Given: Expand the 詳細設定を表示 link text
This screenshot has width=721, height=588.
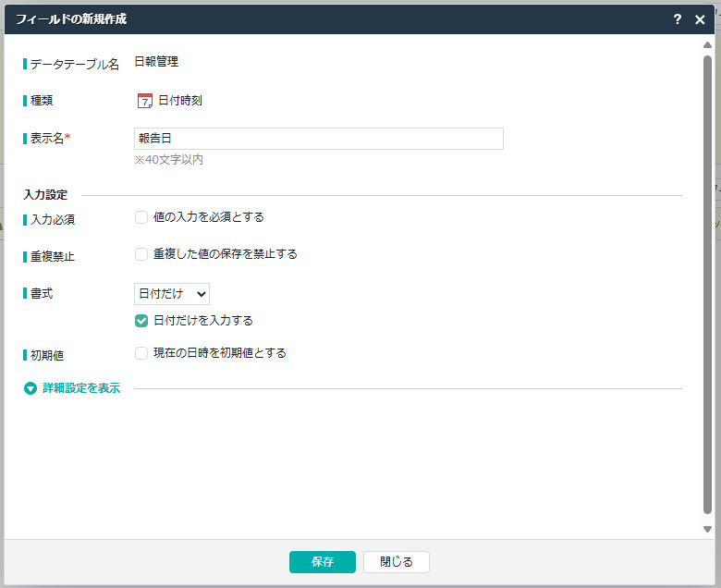Looking at the screenshot, I should pos(81,388).
